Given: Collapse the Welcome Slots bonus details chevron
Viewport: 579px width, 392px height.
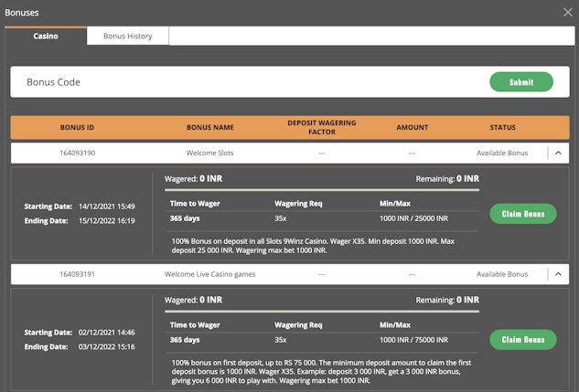Looking at the screenshot, I should coord(558,153).
